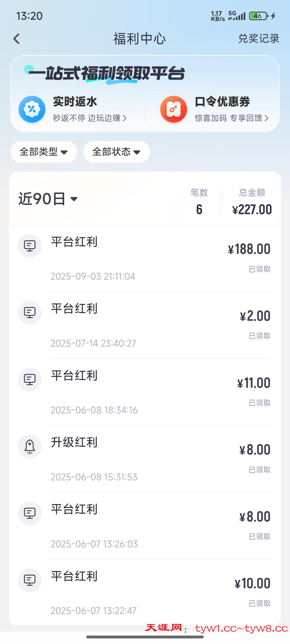Tap the icon beside the ¥11.00 bonus
290x644 pixels.
(29, 379)
